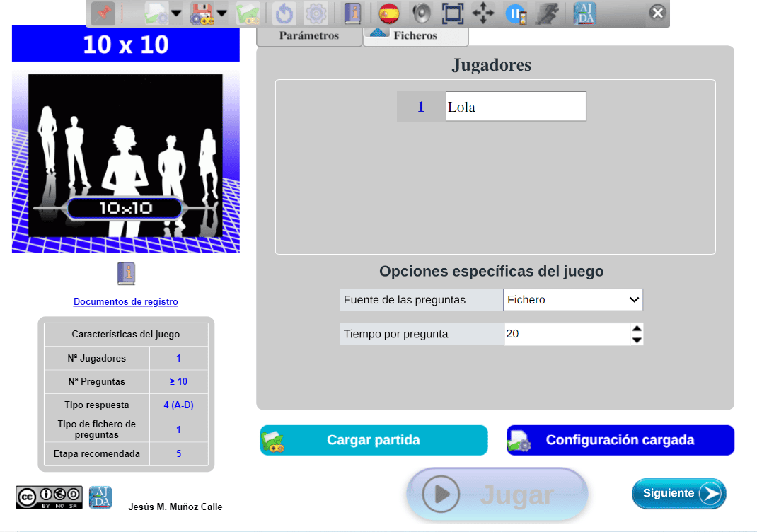Open the Fuente de las preguntas dropdown
The width and height of the screenshot is (757, 532).
pos(572,300)
